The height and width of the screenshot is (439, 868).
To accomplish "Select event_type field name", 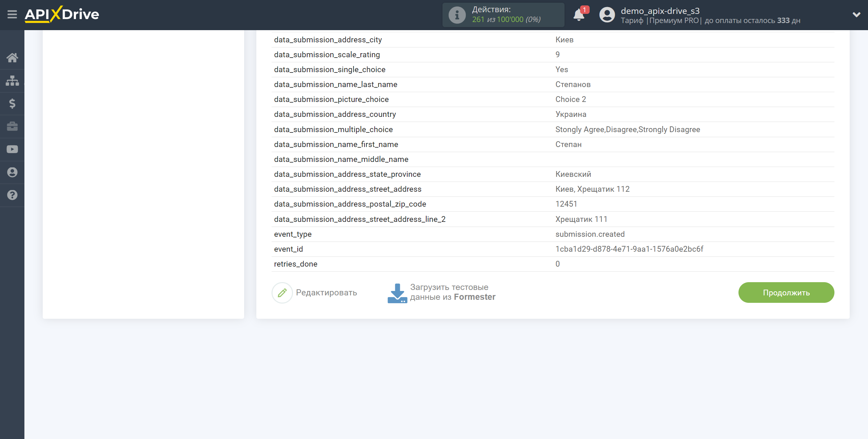I will (x=293, y=234).
